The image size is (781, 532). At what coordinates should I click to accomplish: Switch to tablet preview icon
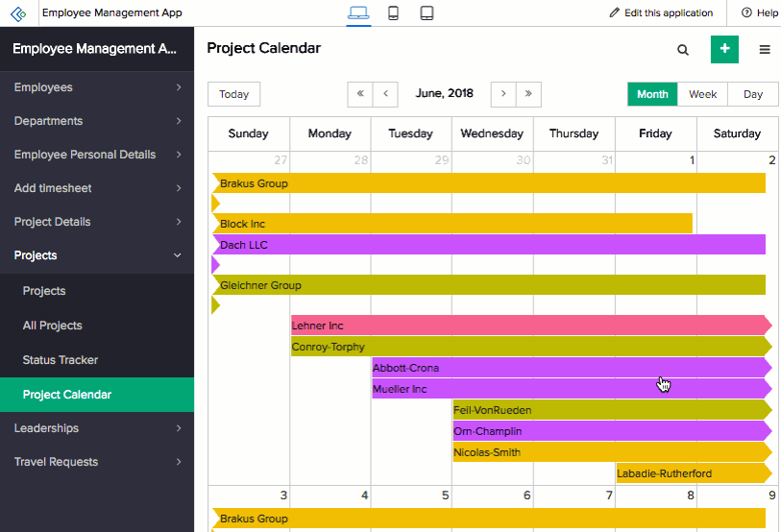tap(427, 13)
